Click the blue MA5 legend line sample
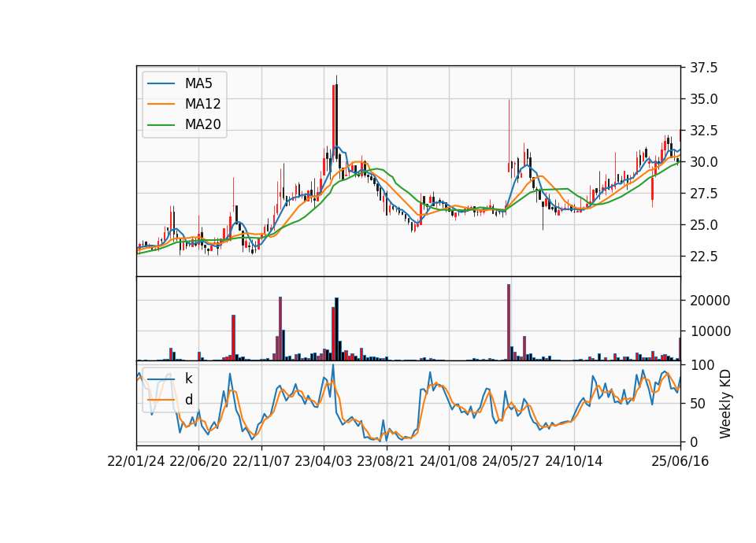This screenshot has width=756, height=543. [x=161, y=83]
